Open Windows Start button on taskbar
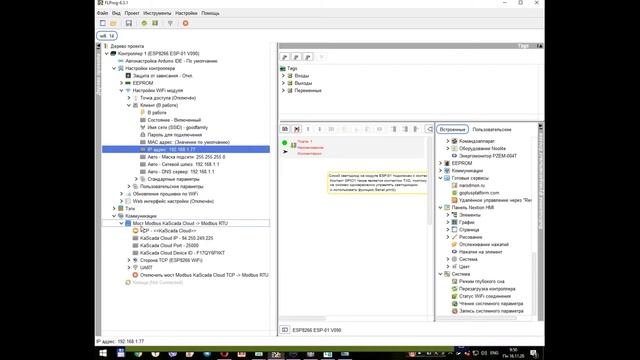The image size is (640, 360). (x=103, y=353)
